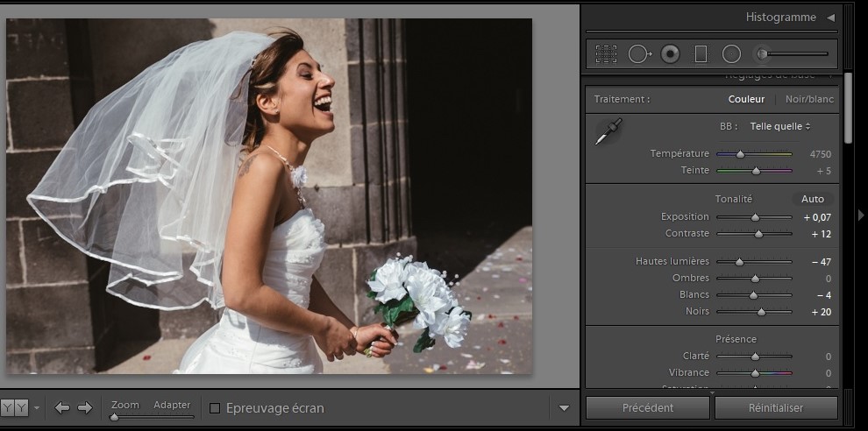Click the Teinte value +5
Screen dimensions: 868x431
(823, 171)
